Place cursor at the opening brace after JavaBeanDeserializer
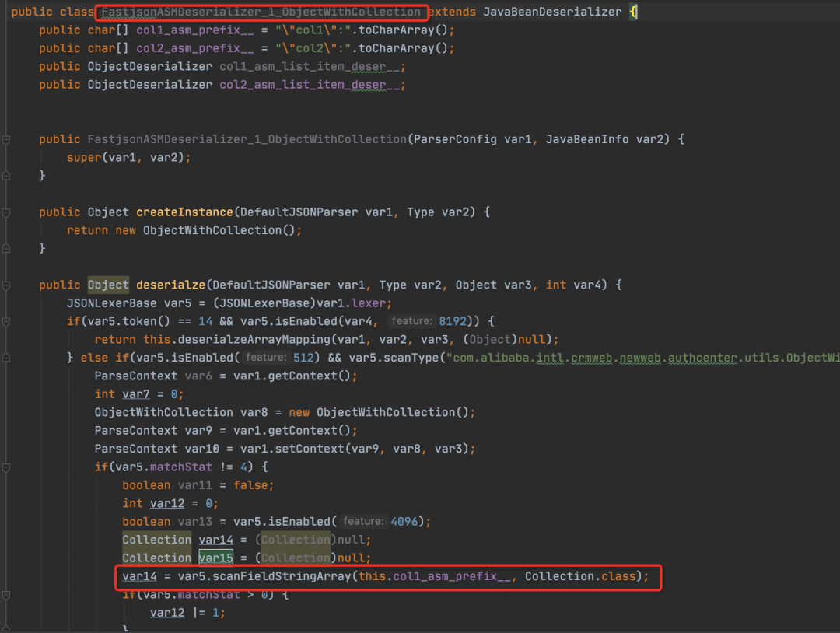 coord(633,12)
